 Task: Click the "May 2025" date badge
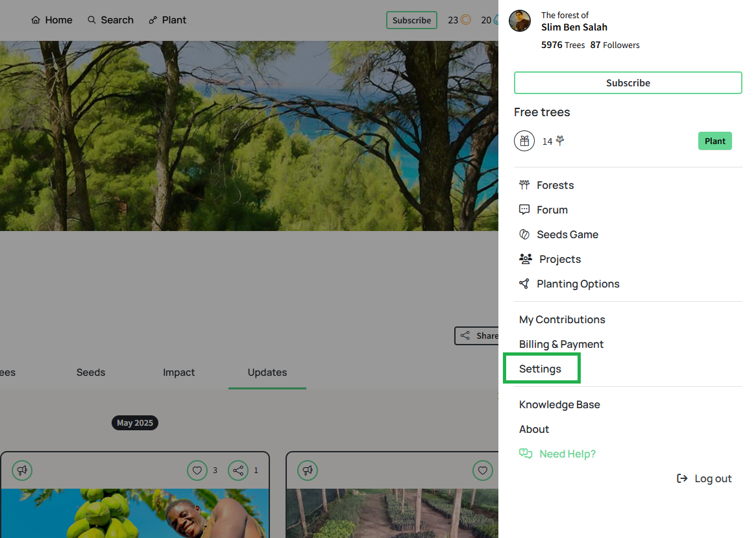135,422
